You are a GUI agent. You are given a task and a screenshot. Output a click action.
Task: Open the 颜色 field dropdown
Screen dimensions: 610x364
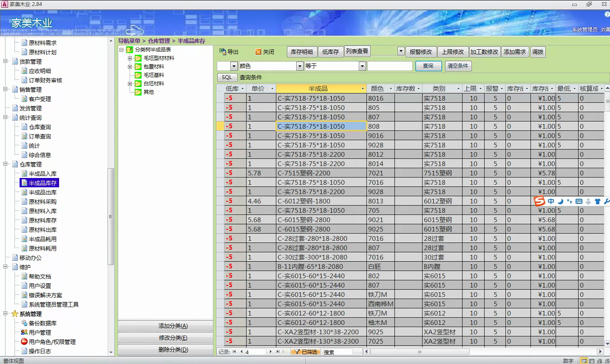tap(299, 66)
